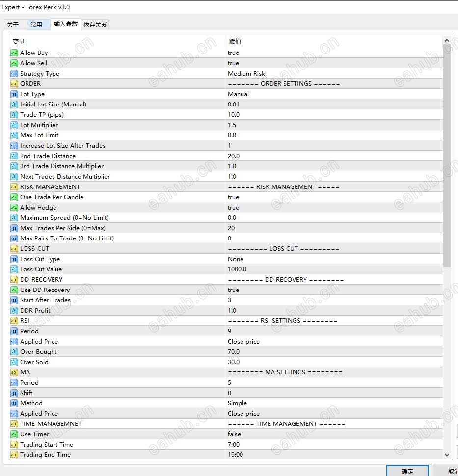Image resolution: width=458 pixels, height=476 pixels.
Task: Click the double icon beside Max Lot Limit
Action: pyautogui.click(x=14, y=135)
